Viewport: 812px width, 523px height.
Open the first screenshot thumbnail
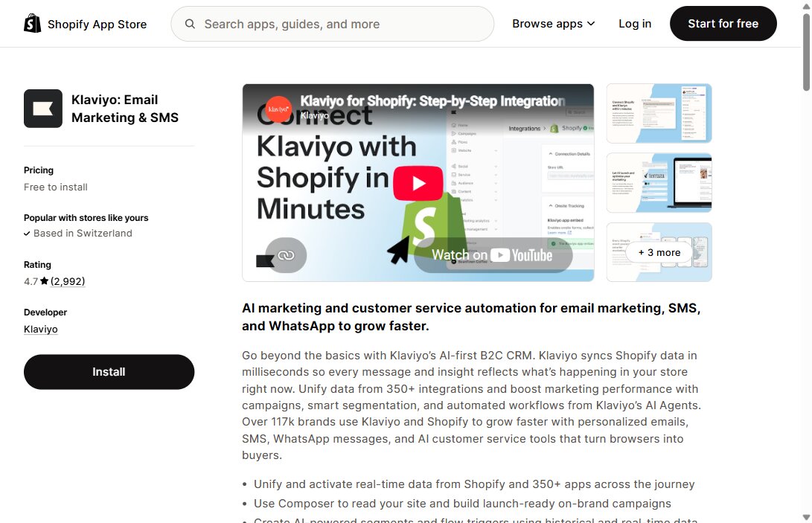[x=659, y=113]
